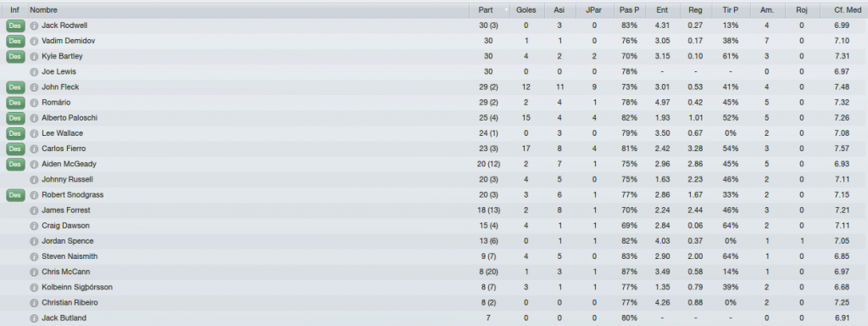
Task: Open Steven Naismith's player name link
Action: (66, 256)
